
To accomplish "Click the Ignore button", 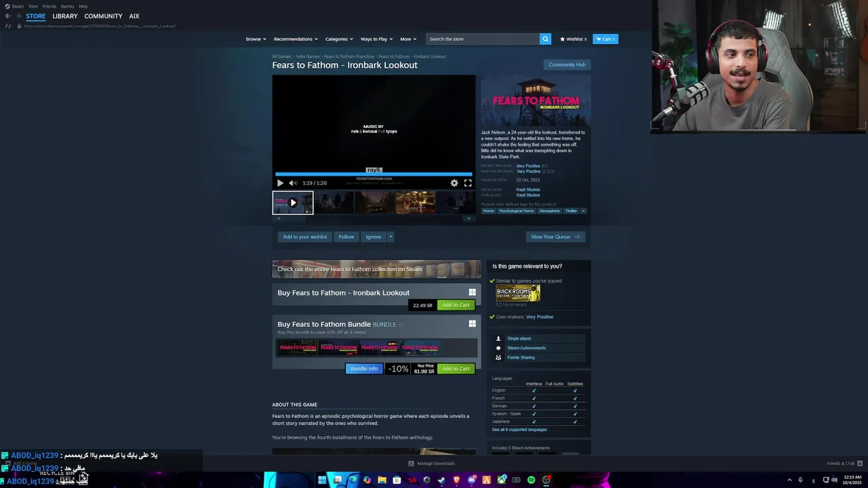I will coord(374,237).
